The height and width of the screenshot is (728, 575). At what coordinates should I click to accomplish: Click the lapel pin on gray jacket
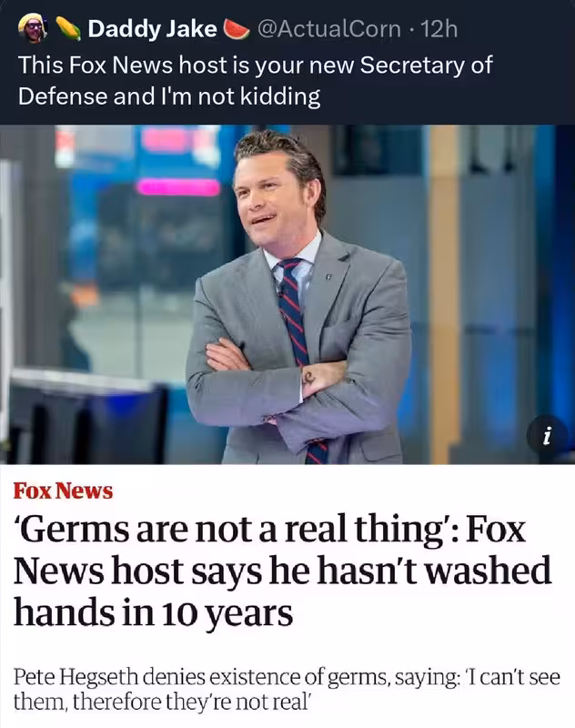329,278
